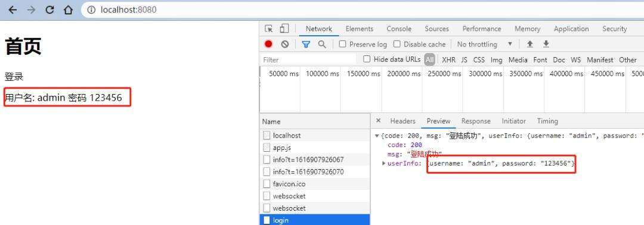The width and height of the screenshot is (644, 225).
Task: Click the 首页 page heading
Action: [x=23, y=46]
